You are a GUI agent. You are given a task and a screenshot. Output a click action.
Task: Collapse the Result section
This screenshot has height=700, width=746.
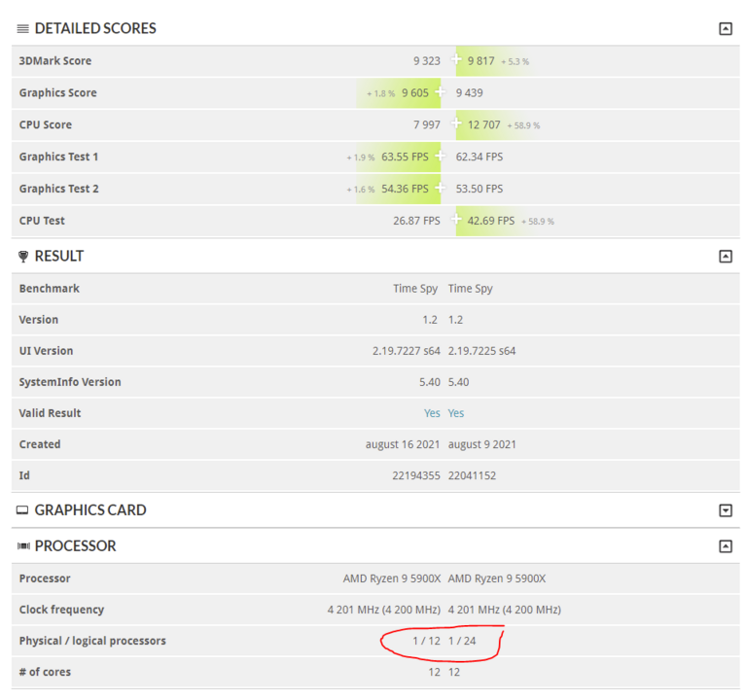click(x=725, y=257)
